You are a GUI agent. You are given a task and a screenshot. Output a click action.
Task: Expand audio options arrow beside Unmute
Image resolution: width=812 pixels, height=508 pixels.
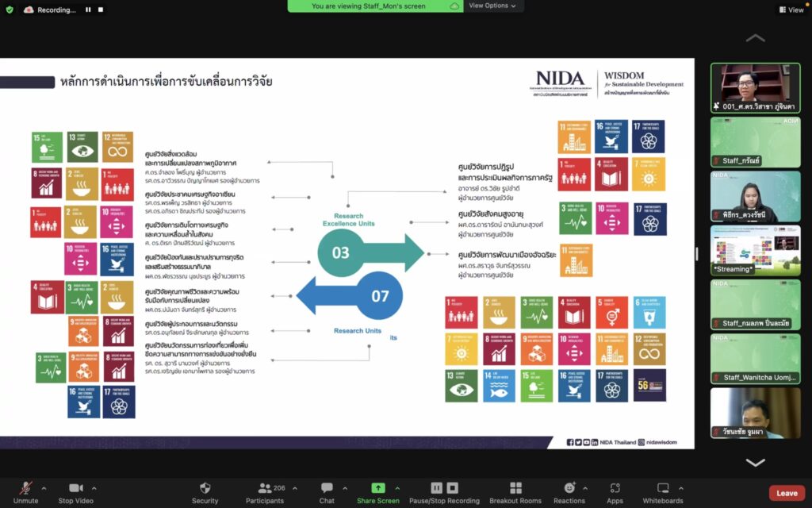tap(44, 488)
